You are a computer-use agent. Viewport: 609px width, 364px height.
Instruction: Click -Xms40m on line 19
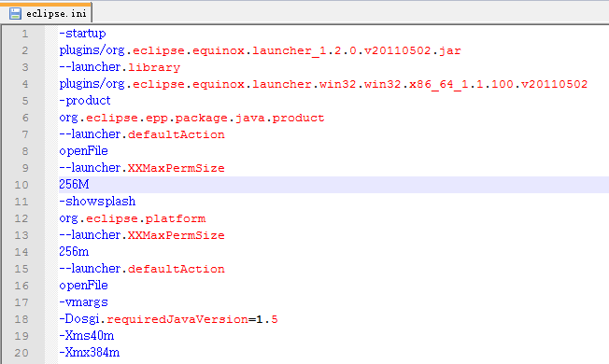(87, 336)
